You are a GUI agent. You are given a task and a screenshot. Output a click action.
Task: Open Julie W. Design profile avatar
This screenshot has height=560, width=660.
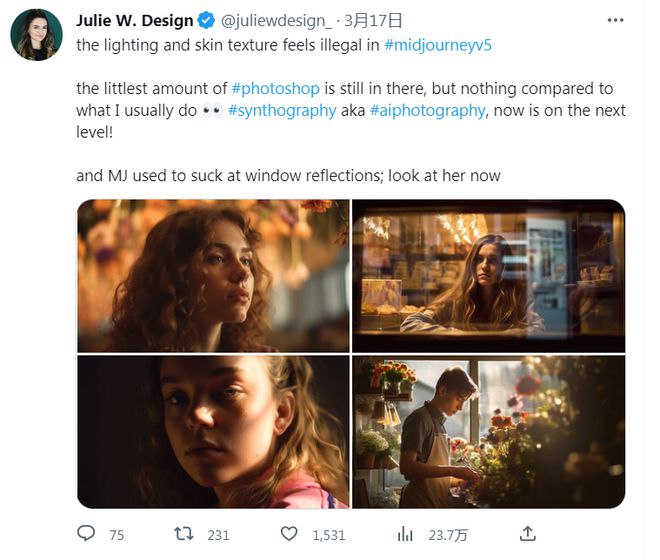tap(36, 34)
